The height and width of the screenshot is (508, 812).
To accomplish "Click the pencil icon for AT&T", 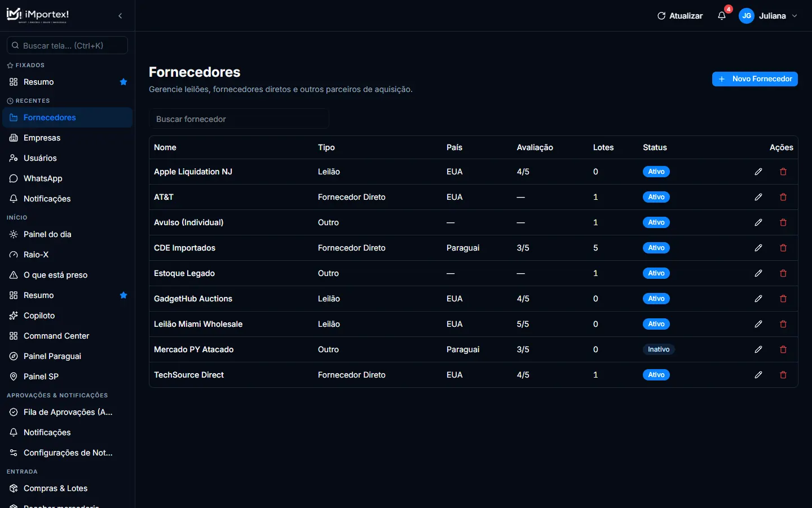I will coord(758,197).
